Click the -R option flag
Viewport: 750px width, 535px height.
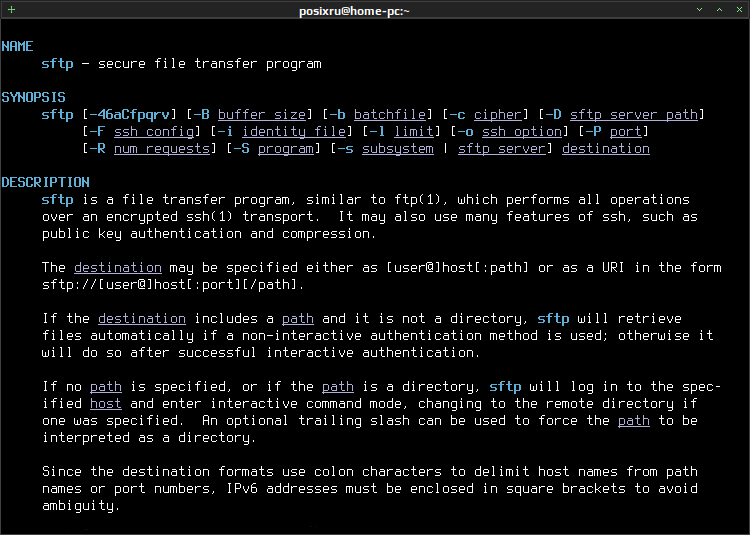tap(98, 149)
